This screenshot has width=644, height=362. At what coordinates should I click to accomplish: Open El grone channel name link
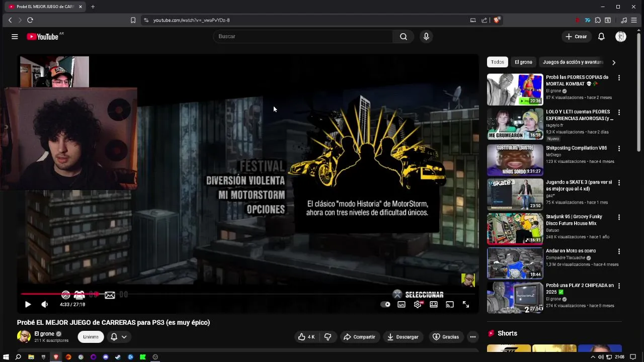point(44,334)
